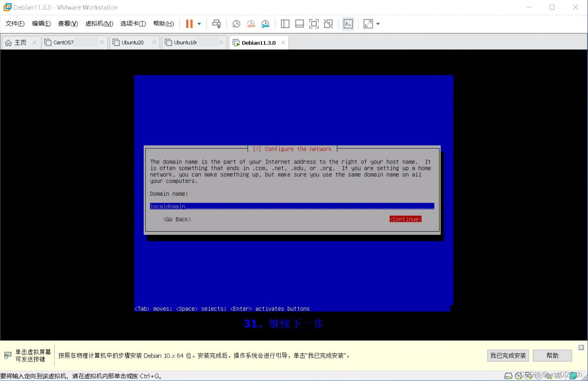Switch to Unity mode
The height and width of the screenshot is (381, 588).
click(x=328, y=24)
